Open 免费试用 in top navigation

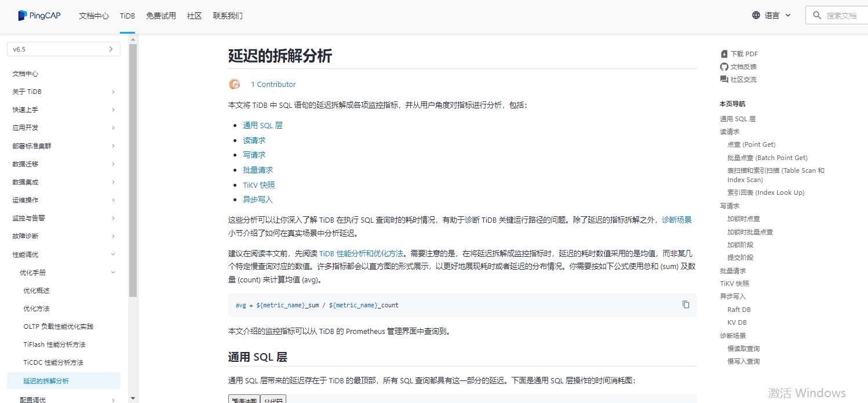[x=161, y=16]
